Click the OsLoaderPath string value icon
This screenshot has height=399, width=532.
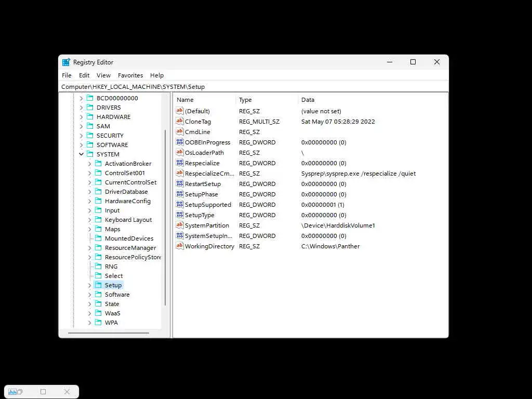pyautogui.click(x=179, y=152)
